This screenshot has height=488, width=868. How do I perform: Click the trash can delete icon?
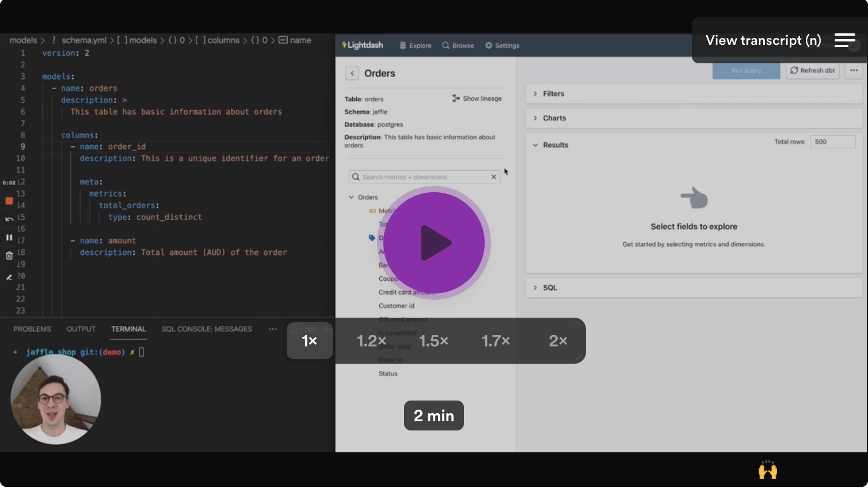[9, 256]
